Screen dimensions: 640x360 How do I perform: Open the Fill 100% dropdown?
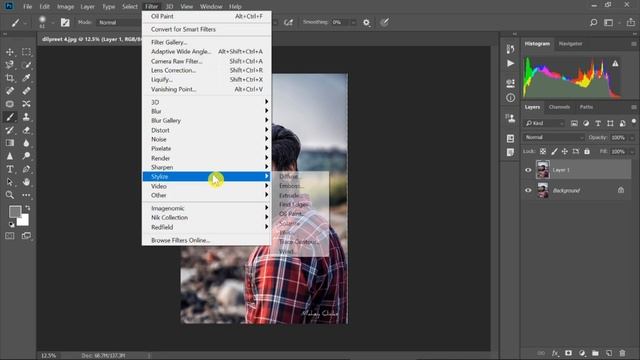click(x=632, y=151)
